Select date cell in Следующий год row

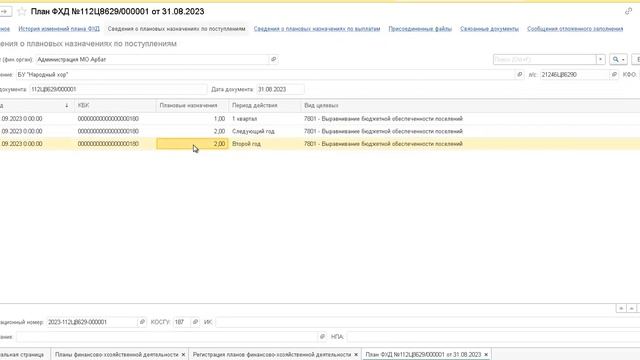[x=37, y=131]
